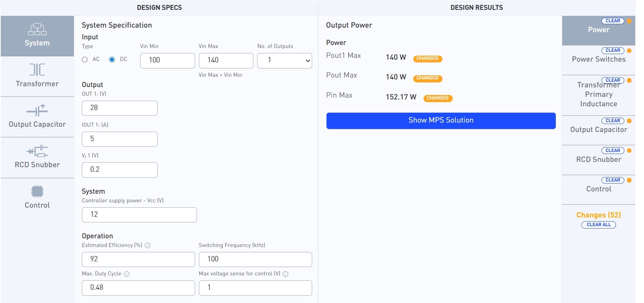This screenshot has width=644, height=303.
Task: Open Transformer Primary Inductance results tab
Action: click(x=598, y=95)
